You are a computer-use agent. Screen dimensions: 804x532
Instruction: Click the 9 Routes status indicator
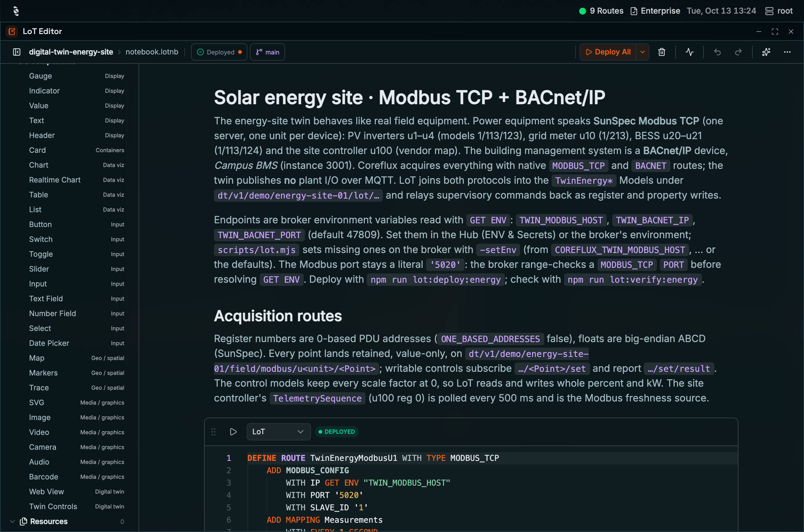[x=601, y=11]
